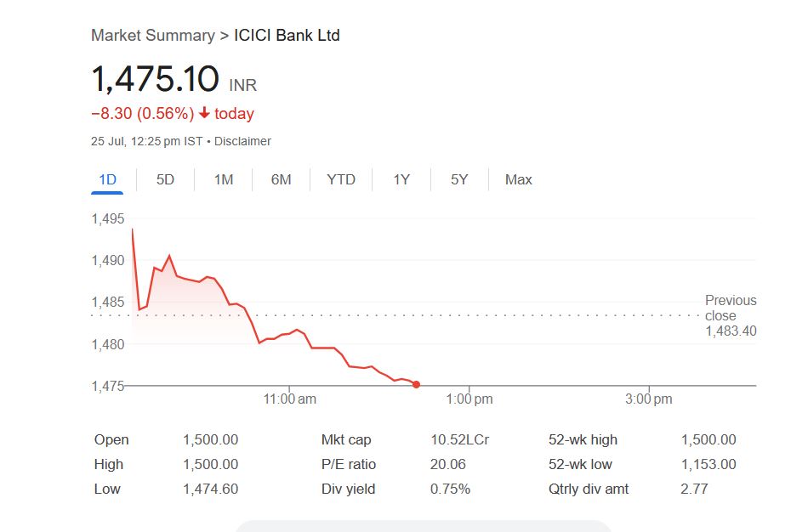Switch to the 5D chart tab
Screen dimensions: 808x532
click(x=165, y=179)
